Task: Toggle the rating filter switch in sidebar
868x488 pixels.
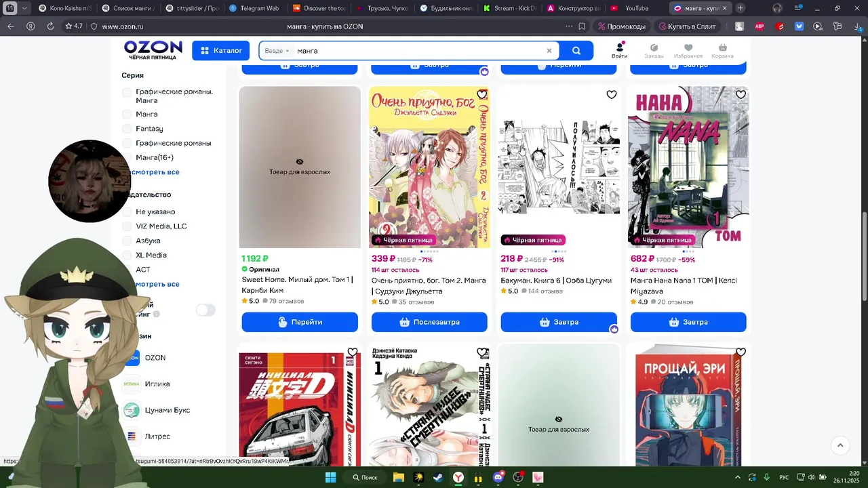Action: pyautogui.click(x=205, y=310)
